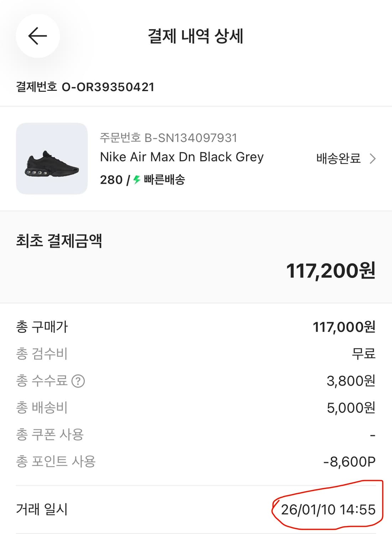Tap the 3,800원 fee amount
Image resolution: width=392 pixels, height=534 pixels.
click(351, 381)
